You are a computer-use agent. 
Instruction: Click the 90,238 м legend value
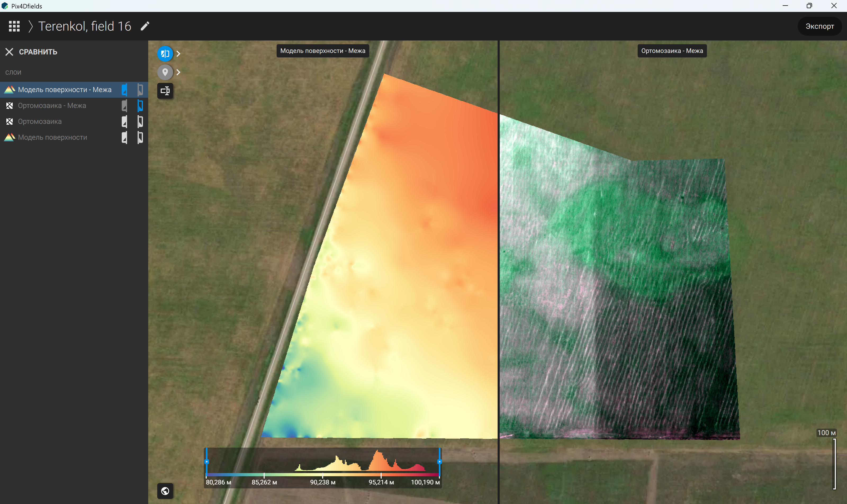pyautogui.click(x=323, y=482)
